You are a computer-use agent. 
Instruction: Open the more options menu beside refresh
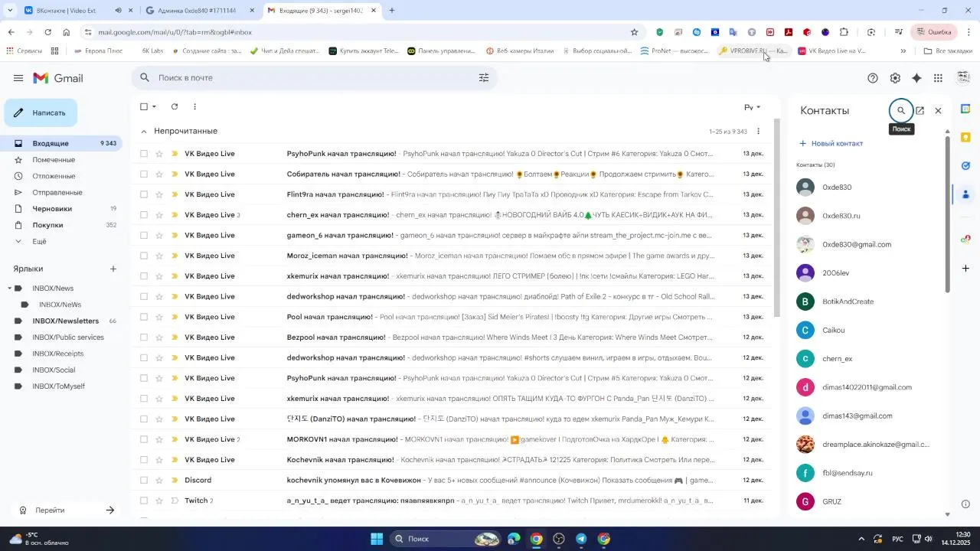(x=194, y=106)
